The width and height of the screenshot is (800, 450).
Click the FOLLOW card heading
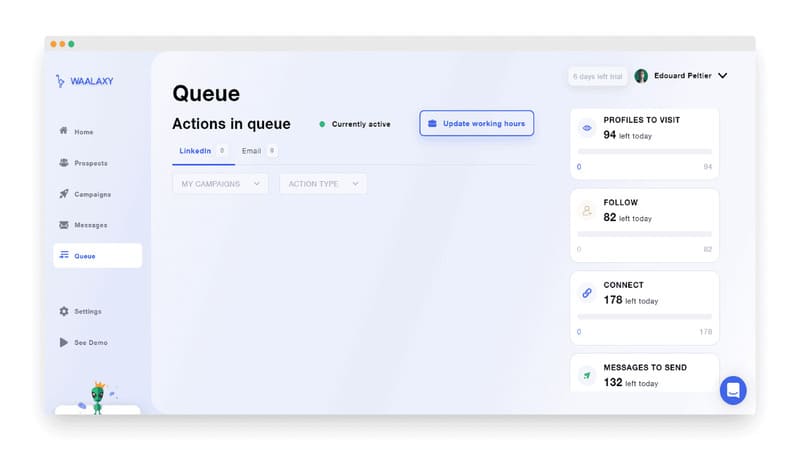620,203
